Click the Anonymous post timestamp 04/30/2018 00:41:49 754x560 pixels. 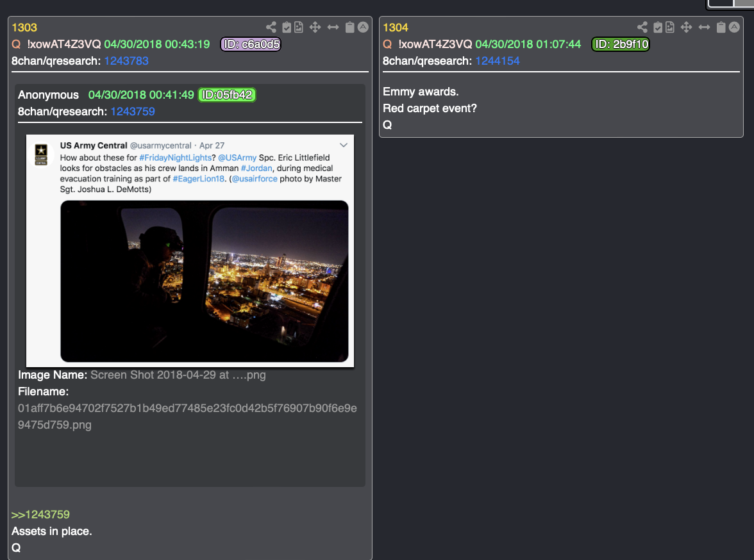click(x=141, y=95)
